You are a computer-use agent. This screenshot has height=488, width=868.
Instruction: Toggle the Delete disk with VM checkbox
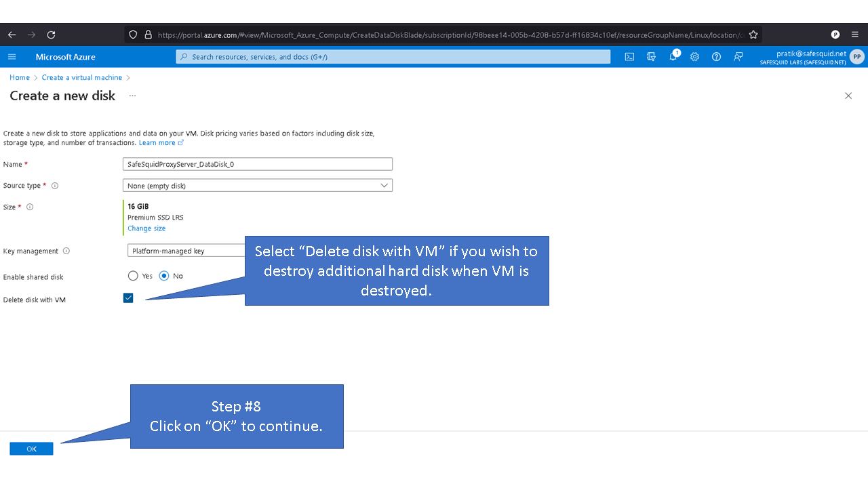click(x=128, y=298)
